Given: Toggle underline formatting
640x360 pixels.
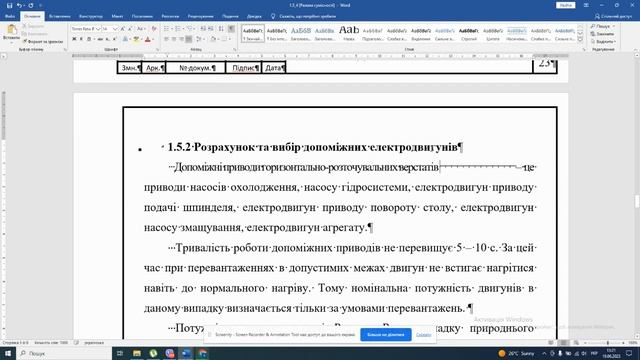Looking at the screenshot, I should [x=89, y=39].
